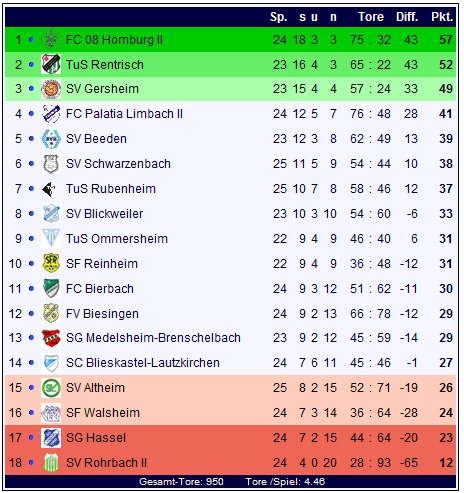The width and height of the screenshot is (464, 493).
Task: Click the SV Gersheim club logo
Action: (51, 89)
